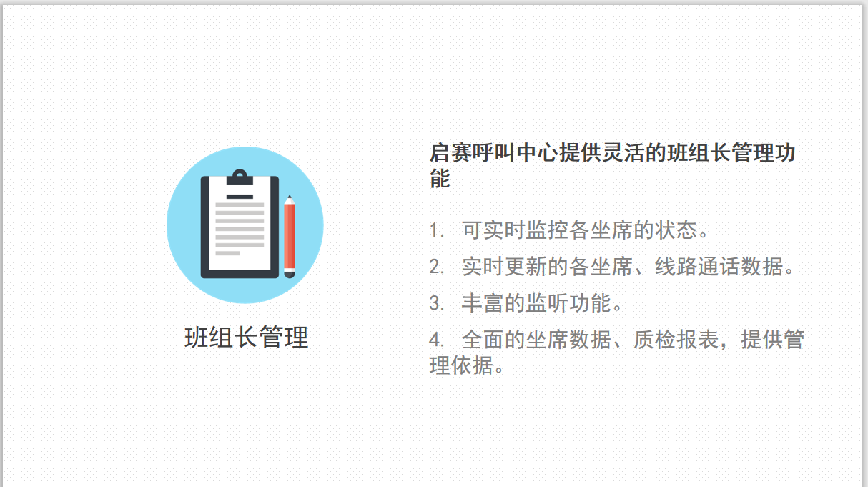This screenshot has height=487, width=868.
Task: Select list item 丰富的监听功能
Action: (527, 303)
